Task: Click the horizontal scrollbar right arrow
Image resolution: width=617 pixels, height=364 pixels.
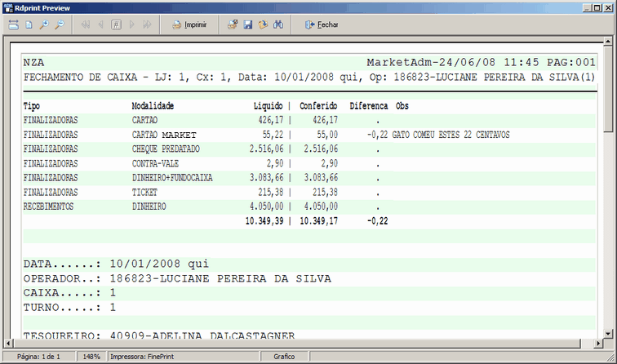Action: click(x=598, y=343)
